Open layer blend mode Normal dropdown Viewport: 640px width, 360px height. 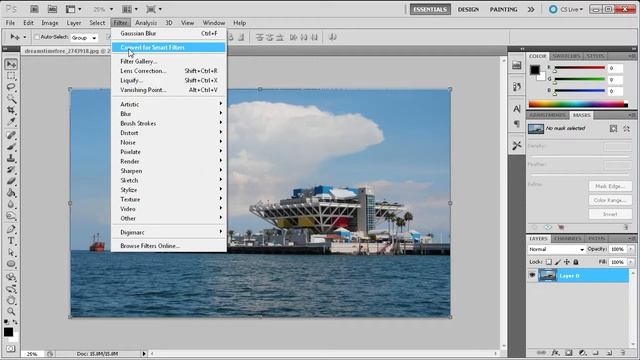click(556, 249)
